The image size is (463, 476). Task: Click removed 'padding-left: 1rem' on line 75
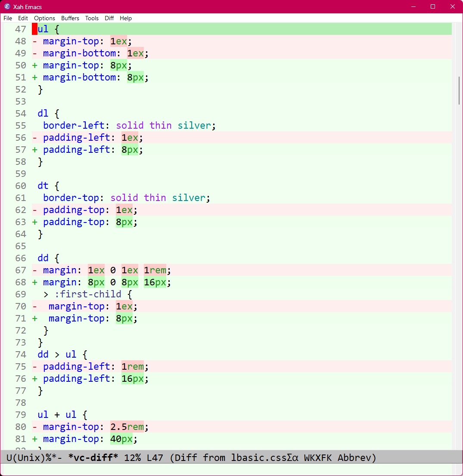click(96, 366)
